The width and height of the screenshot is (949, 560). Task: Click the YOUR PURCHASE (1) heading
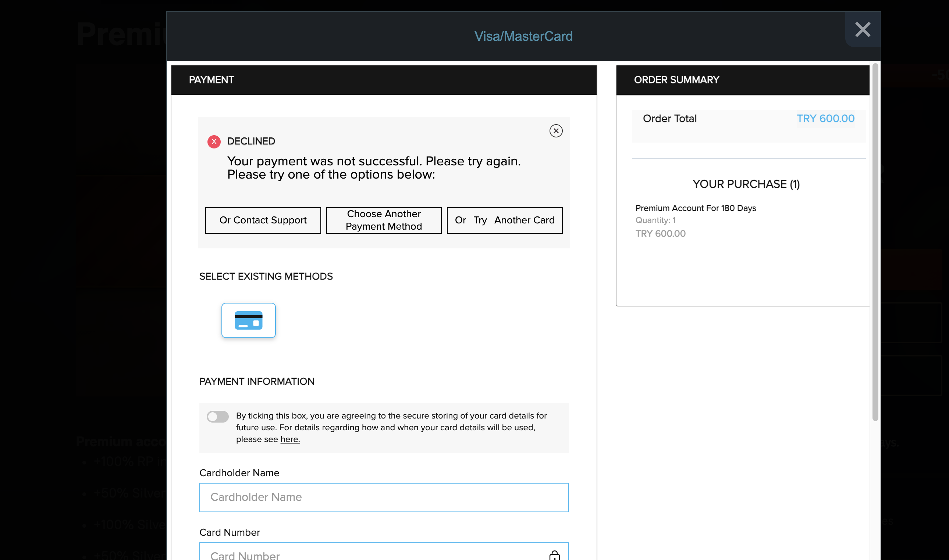(x=746, y=184)
